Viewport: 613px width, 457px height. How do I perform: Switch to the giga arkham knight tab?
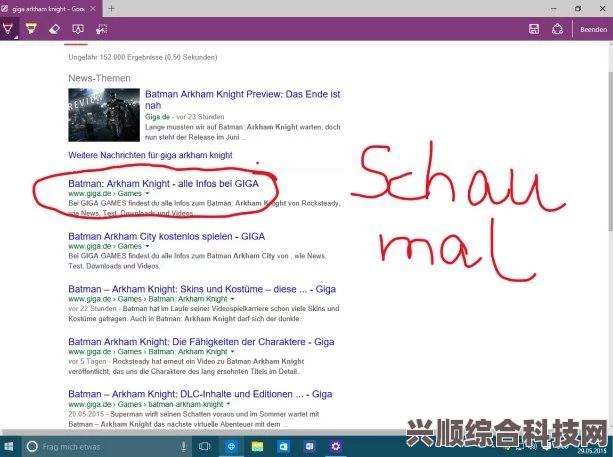coord(48,9)
